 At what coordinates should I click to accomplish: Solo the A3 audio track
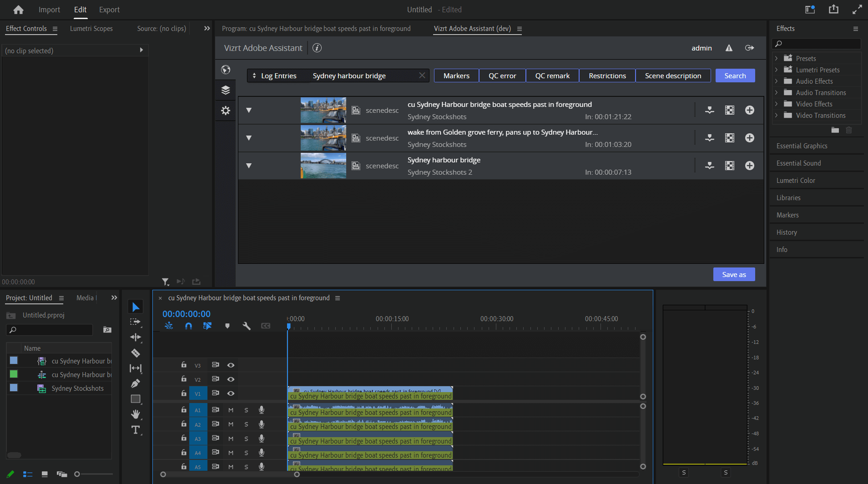[246, 438]
